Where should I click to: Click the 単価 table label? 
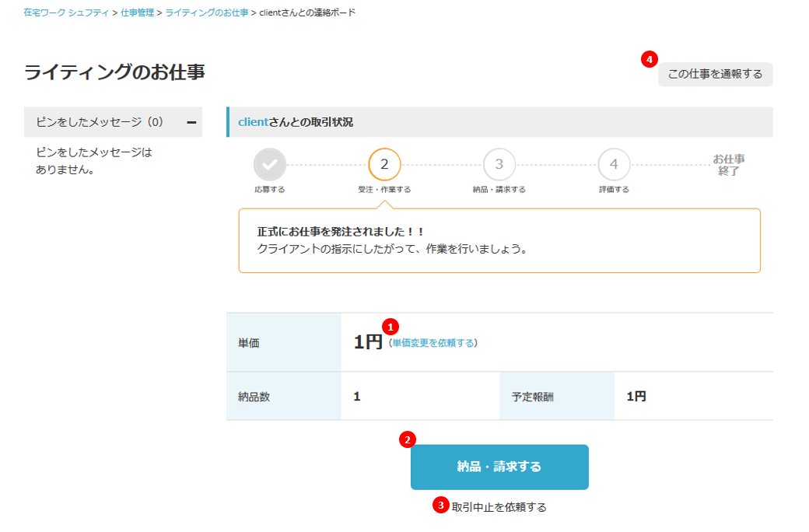(x=249, y=343)
